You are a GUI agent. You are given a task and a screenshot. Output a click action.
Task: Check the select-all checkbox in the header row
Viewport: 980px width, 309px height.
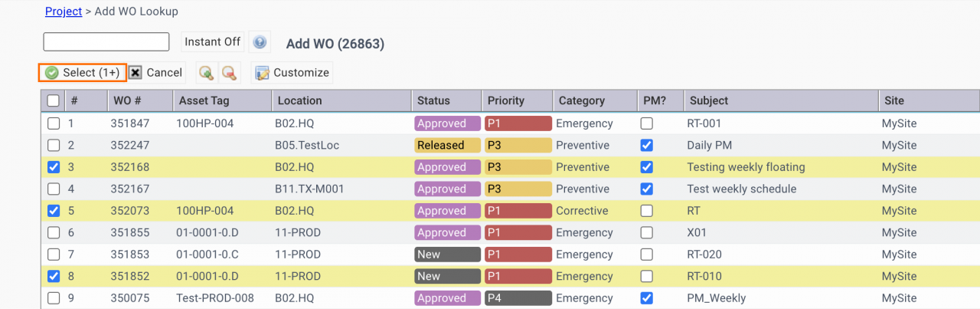click(53, 100)
